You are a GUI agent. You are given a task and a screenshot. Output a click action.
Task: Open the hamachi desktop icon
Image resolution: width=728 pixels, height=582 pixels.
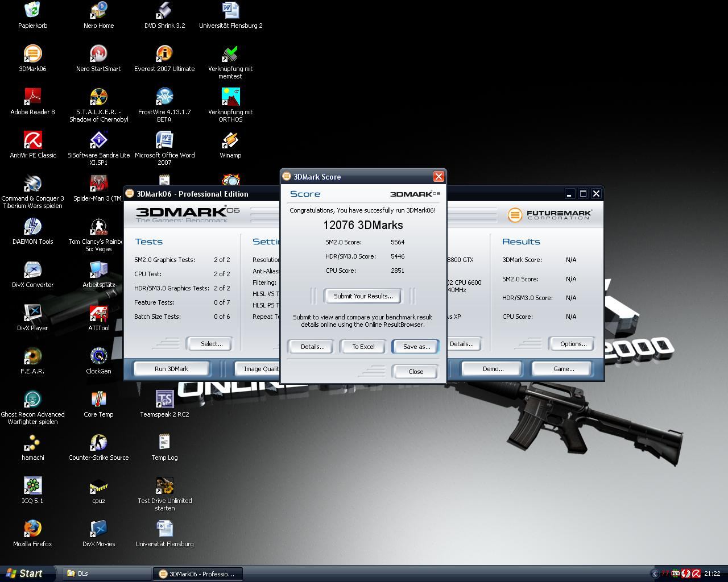pos(32,442)
